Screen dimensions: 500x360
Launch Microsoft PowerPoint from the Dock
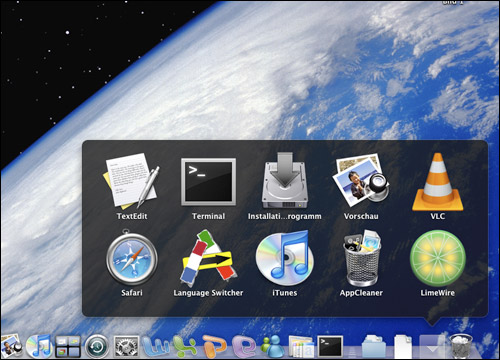pos(215,347)
